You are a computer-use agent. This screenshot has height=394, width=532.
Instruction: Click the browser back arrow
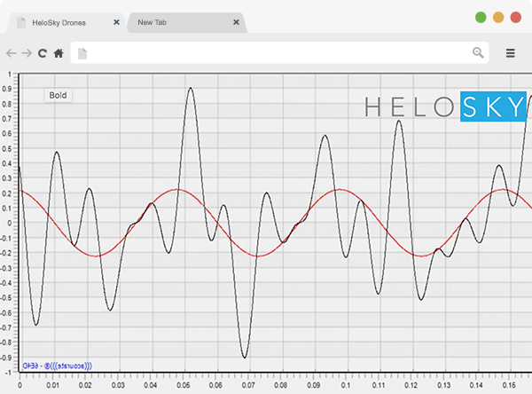click(x=11, y=53)
